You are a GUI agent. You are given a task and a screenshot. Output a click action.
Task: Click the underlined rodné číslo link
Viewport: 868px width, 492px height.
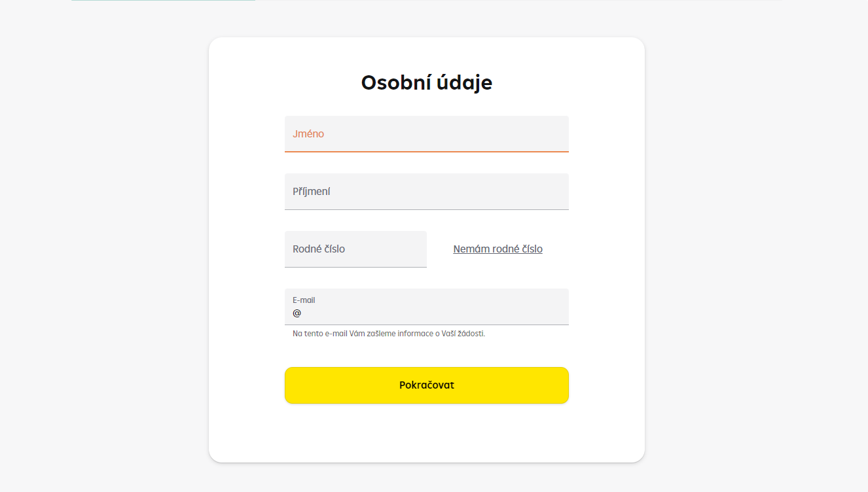(x=497, y=249)
